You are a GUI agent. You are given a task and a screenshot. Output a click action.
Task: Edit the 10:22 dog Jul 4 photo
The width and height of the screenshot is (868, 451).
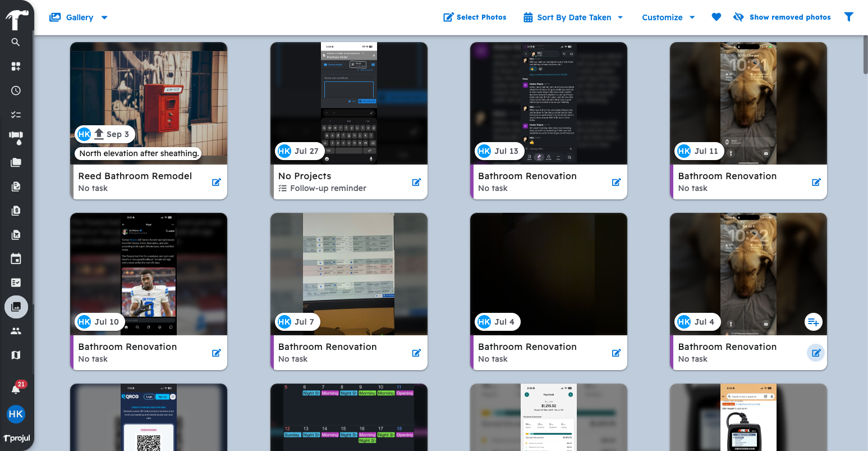click(816, 353)
